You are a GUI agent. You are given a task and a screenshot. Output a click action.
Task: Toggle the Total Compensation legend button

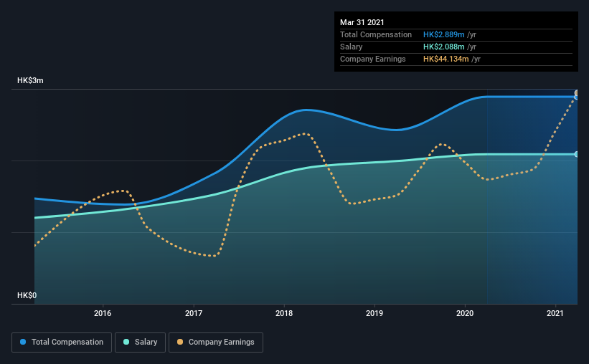(x=62, y=343)
